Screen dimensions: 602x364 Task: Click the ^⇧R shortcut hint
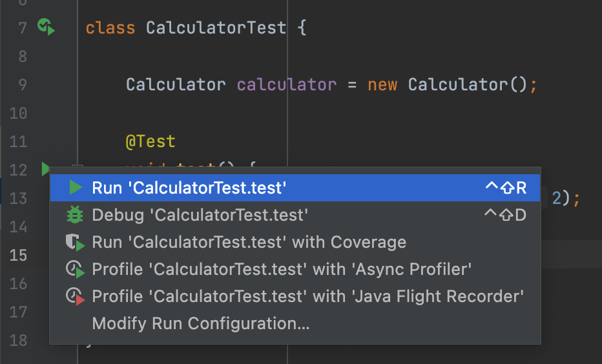(506, 188)
